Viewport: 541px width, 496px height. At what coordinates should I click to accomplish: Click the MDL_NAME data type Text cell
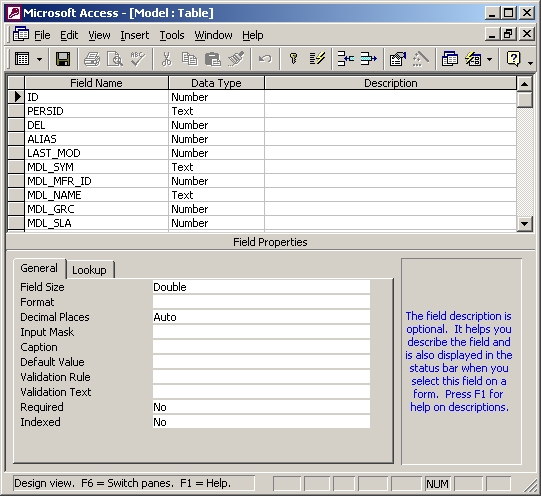click(x=216, y=195)
